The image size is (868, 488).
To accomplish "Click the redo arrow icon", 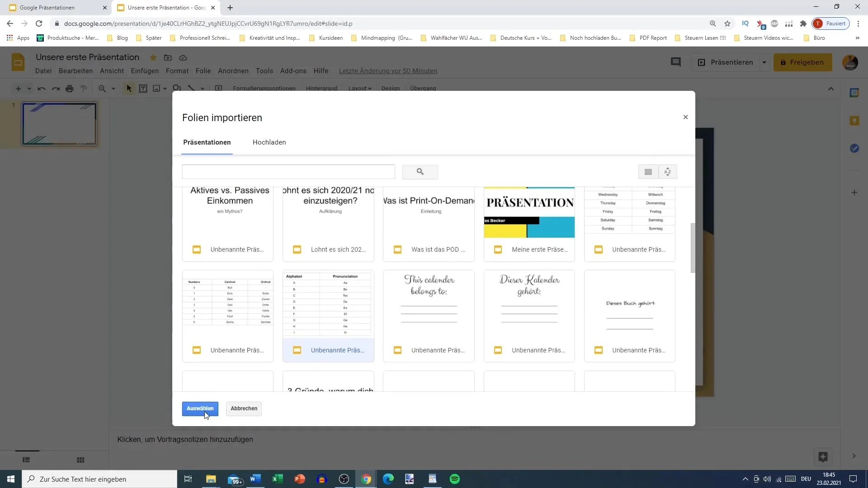I will coord(56,89).
